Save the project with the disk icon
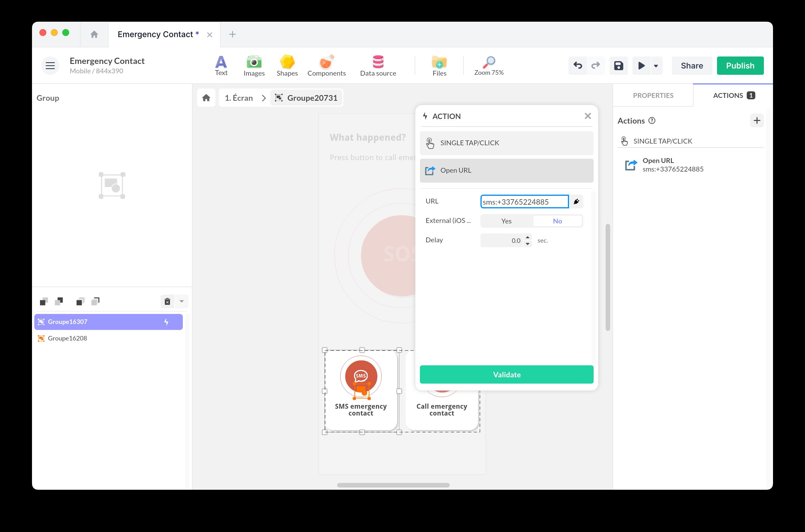Screen dimensions: 805x532 tap(618, 65)
